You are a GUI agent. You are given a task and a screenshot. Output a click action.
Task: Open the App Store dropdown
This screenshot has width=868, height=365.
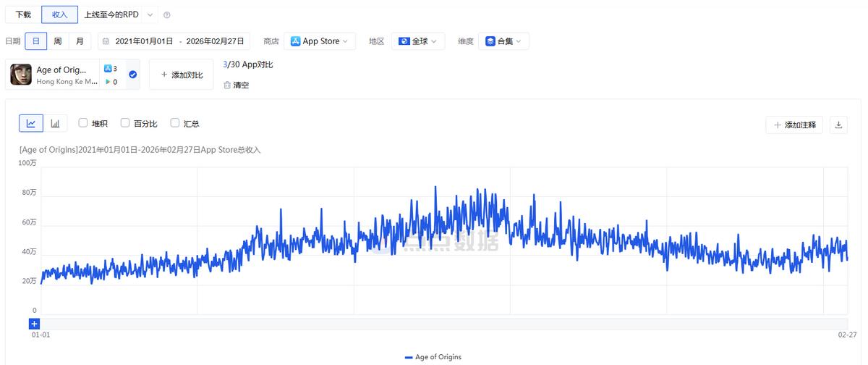(320, 41)
